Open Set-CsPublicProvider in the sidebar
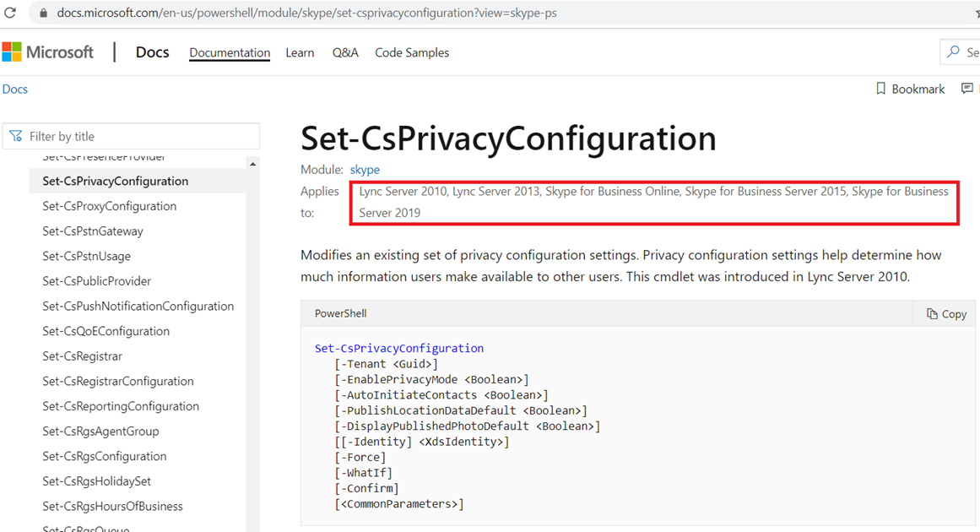 click(97, 280)
